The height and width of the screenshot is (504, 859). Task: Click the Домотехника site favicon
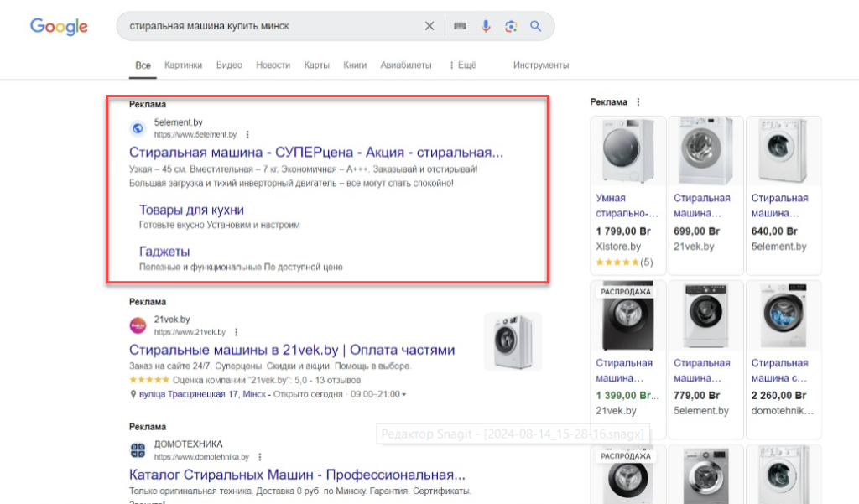pyautogui.click(x=138, y=450)
